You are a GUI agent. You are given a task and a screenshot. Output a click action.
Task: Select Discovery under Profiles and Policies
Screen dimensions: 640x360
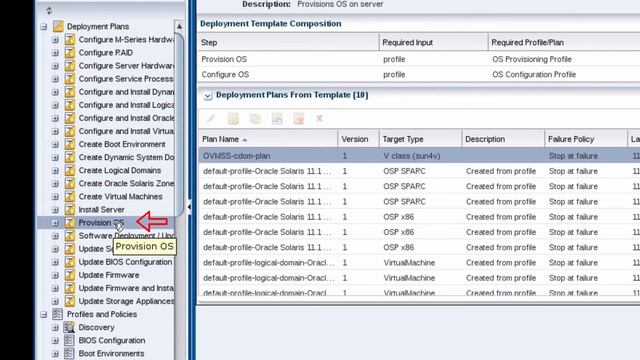tap(96, 327)
